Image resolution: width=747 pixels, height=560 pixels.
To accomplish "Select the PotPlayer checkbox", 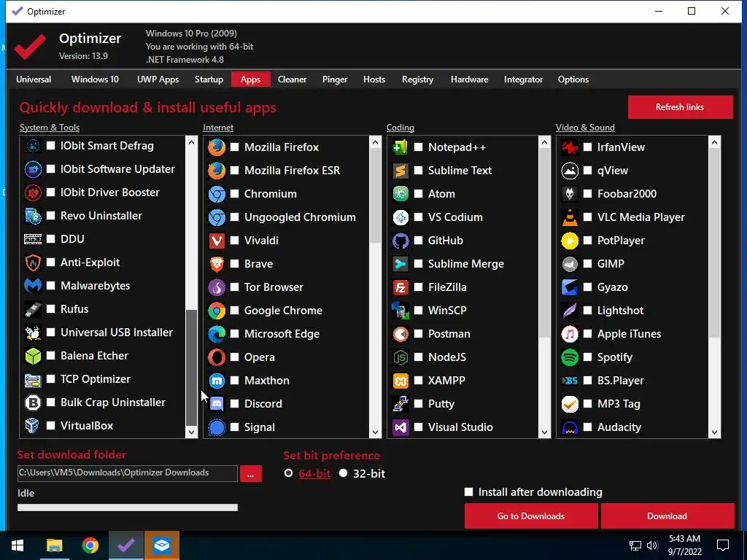I will tap(588, 241).
